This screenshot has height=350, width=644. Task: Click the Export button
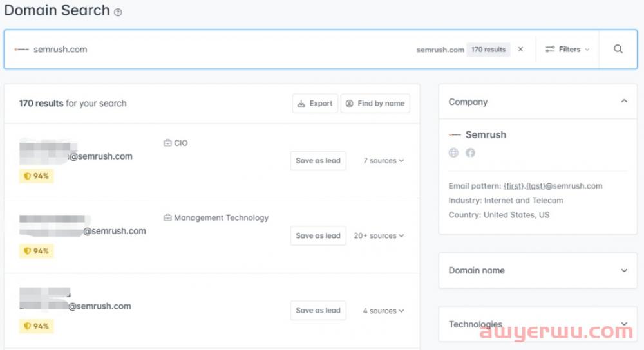click(315, 103)
